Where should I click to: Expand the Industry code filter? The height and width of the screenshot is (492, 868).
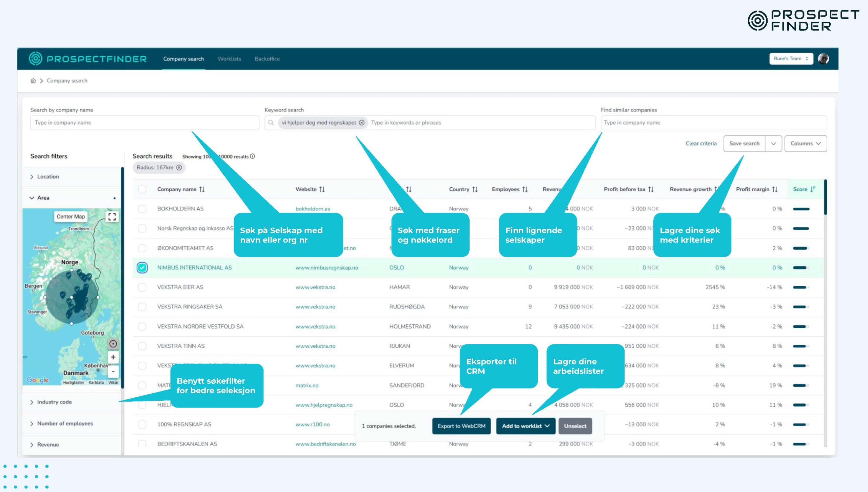click(54, 402)
